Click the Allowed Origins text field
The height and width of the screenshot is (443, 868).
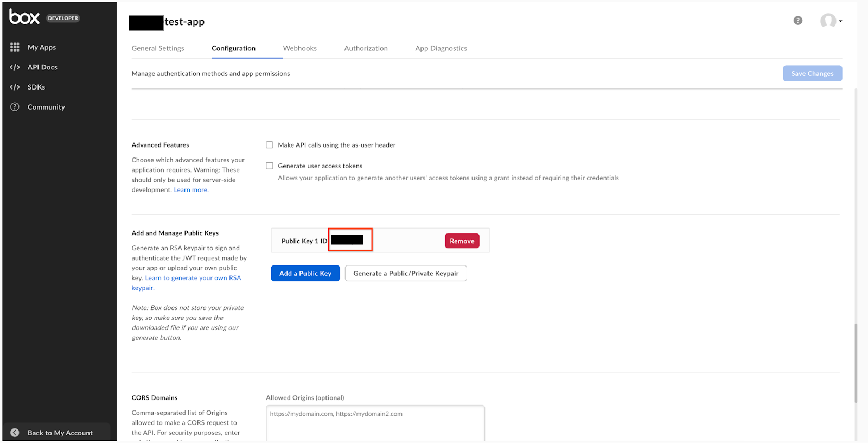(375, 423)
